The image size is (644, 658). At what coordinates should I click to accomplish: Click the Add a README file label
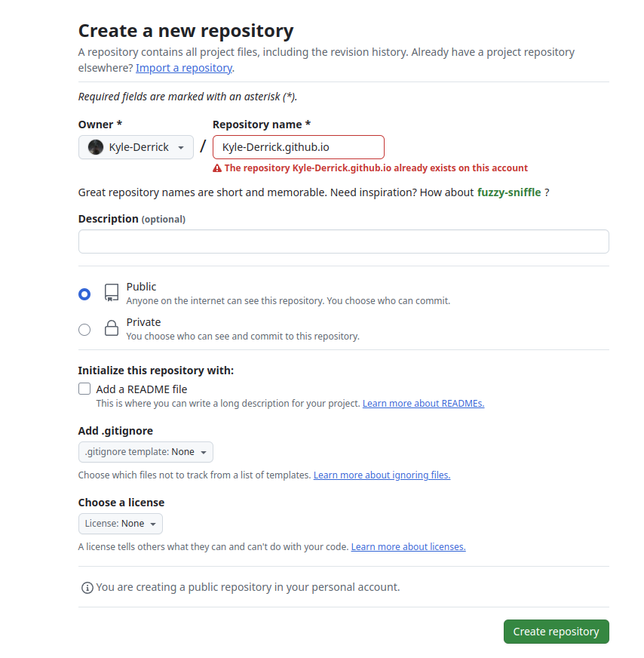coord(142,389)
